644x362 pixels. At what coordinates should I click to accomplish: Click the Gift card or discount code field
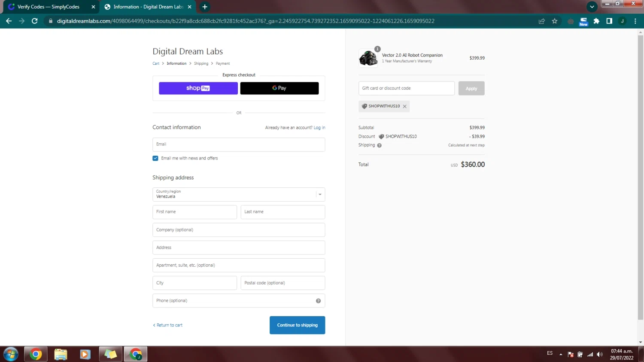click(x=407, y=88)
